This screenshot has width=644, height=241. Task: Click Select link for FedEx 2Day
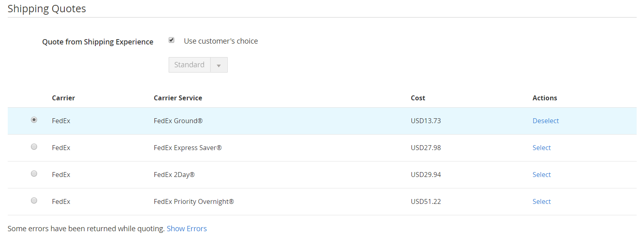[x=541, y=175]
